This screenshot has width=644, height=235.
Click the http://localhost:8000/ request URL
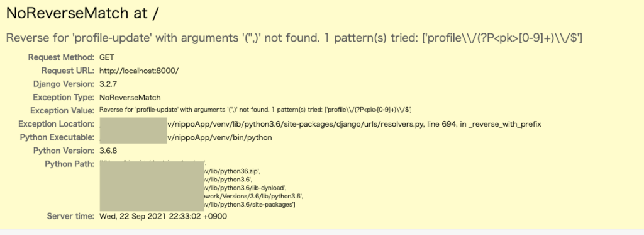tap(139, 71)
